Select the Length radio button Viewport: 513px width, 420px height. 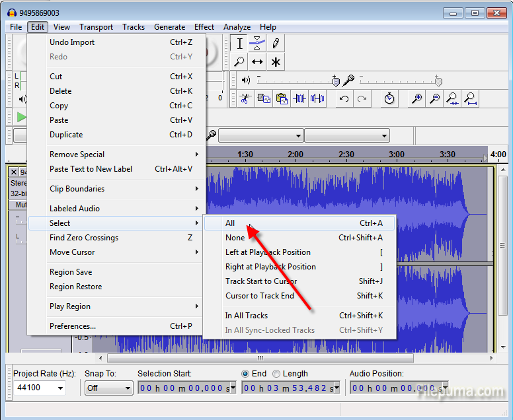tap(276, 374)
